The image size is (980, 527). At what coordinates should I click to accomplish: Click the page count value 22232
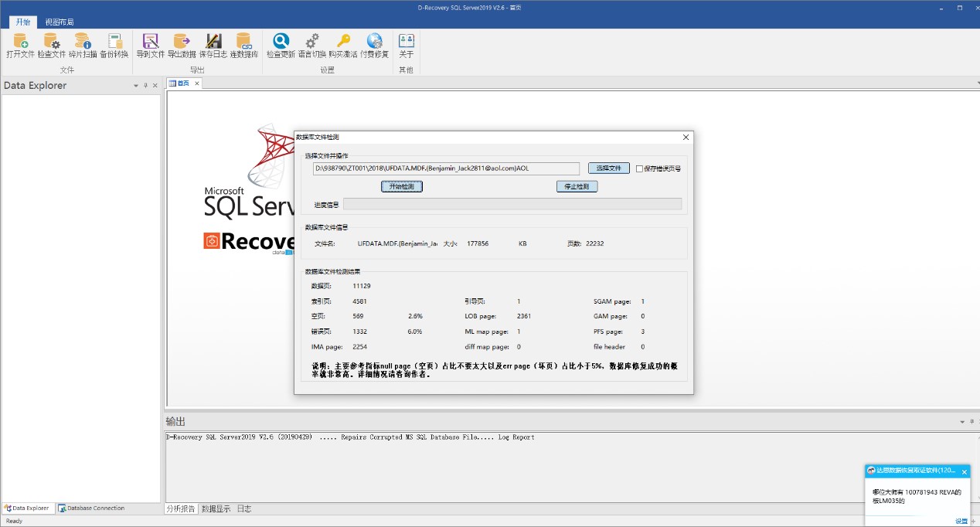tap(595, 243)
